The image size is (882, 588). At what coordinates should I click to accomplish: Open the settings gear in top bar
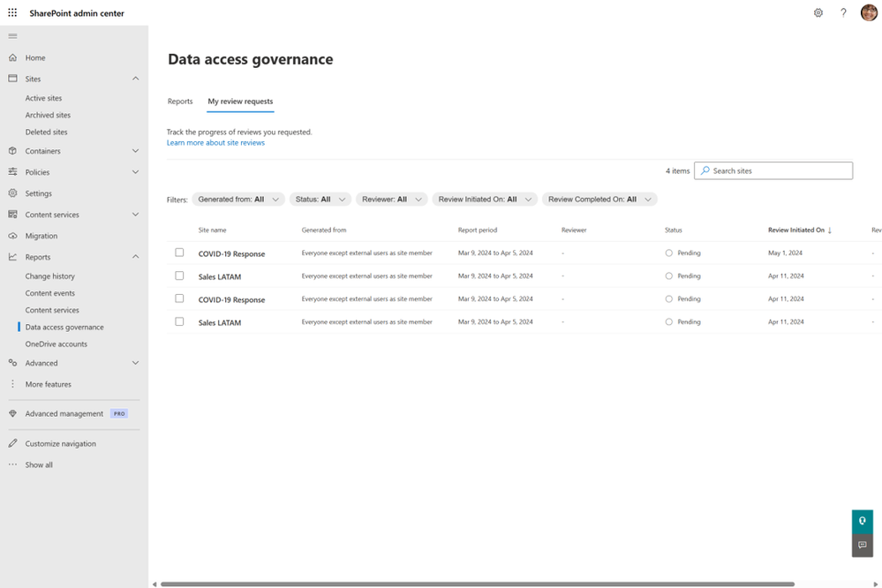tap(818, 12)
